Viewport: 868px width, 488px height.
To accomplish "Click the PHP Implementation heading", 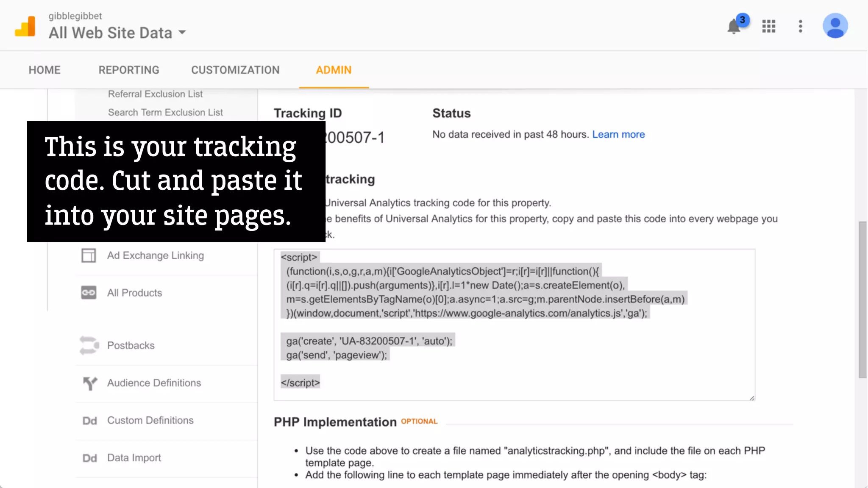I will point(335,422).
